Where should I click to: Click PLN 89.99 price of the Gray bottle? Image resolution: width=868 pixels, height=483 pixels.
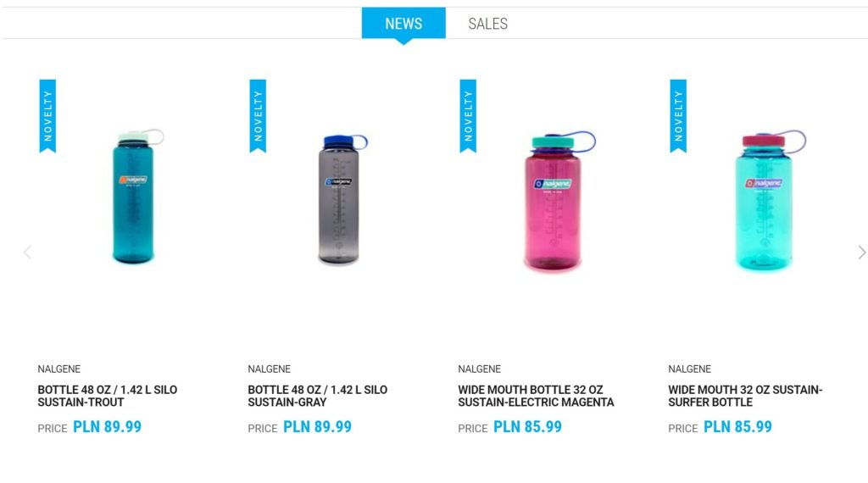tap(317, 427)
